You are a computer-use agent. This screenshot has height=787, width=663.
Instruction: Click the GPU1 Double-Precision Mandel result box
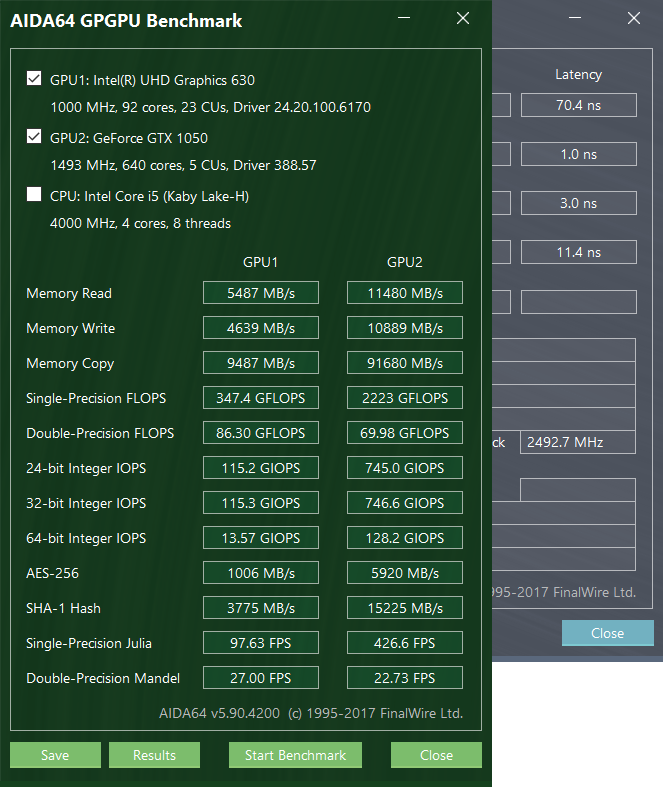click(260, 678)
